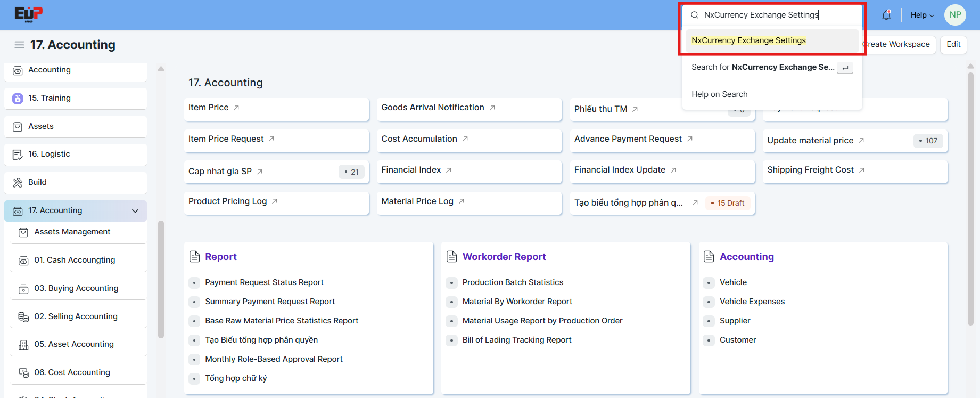The image size is (980, 398).
Task: Collapse the 17. Accounting sidebar section
Action: (x=135, y=211)
